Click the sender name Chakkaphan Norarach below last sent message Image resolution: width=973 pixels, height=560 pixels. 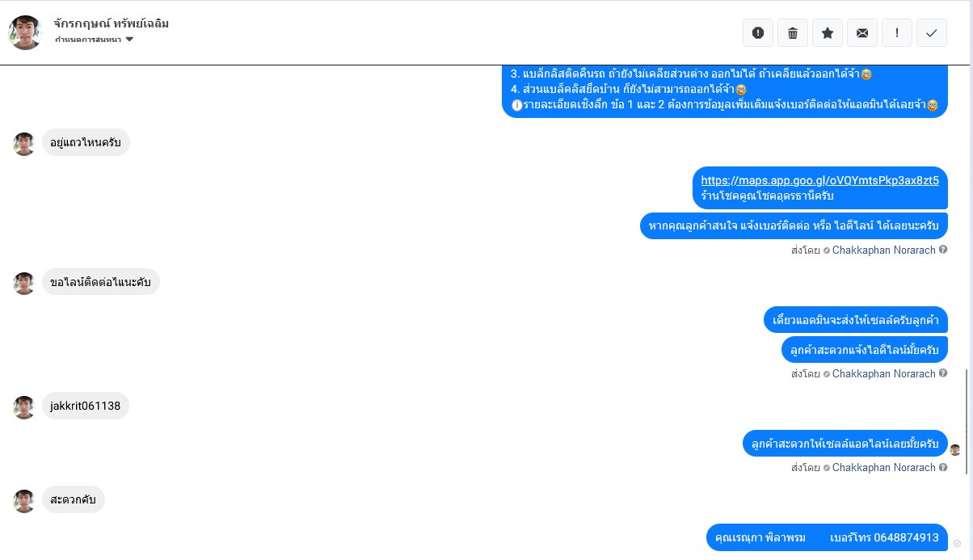pyautogui.click(x=884, y=467)
